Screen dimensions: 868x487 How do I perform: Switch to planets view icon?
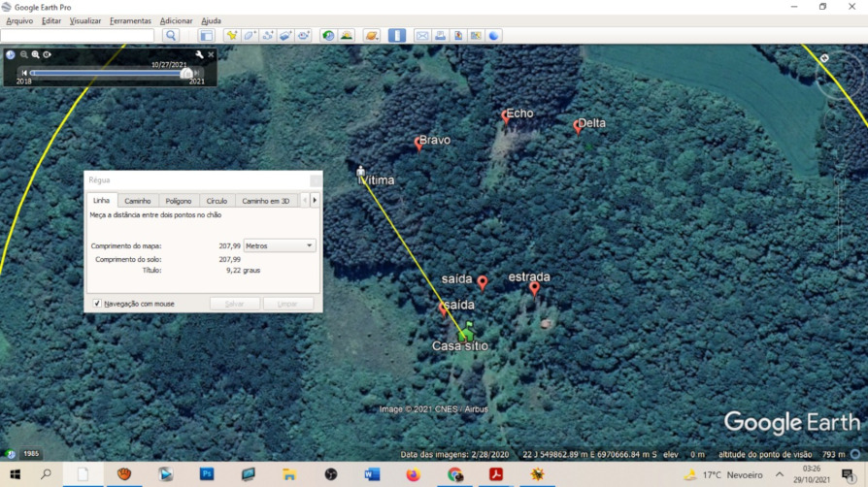pos(372,36)
